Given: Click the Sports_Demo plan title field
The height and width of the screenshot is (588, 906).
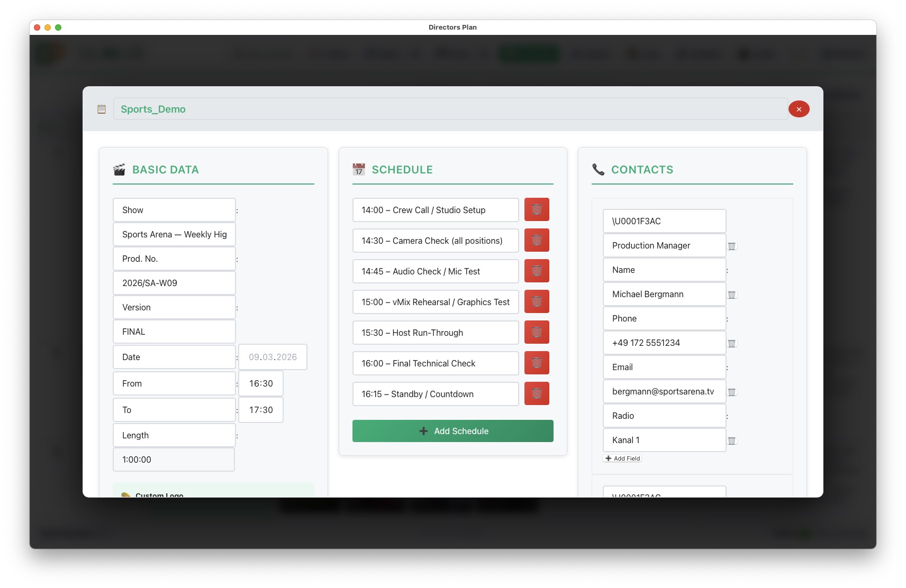Looking at the screenshot, I should [x=450, y=109].
